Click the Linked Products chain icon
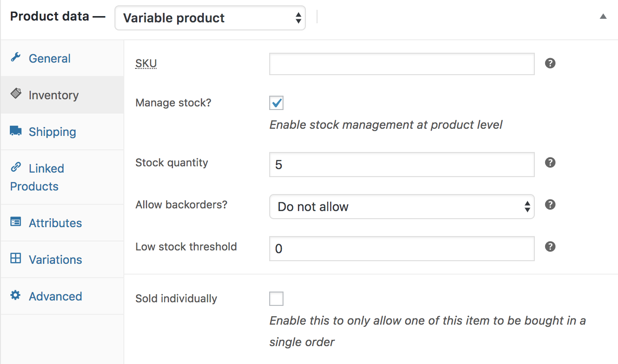Image resolution: width=618 pixels, height=364 pixels. point(16,167)
